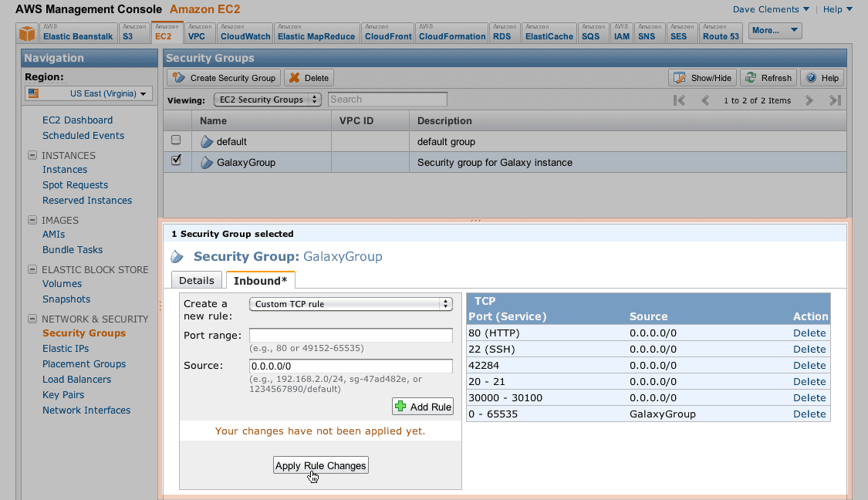This screenshot has height=500, width=868.
Task: Click in the security group search field
Action: (x=387, y=99)
